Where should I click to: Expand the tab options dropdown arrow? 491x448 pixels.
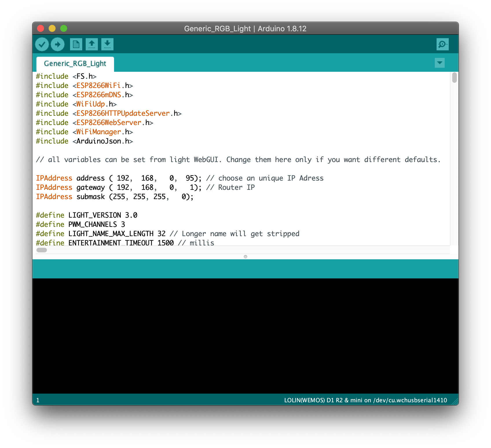coord(440,63)
